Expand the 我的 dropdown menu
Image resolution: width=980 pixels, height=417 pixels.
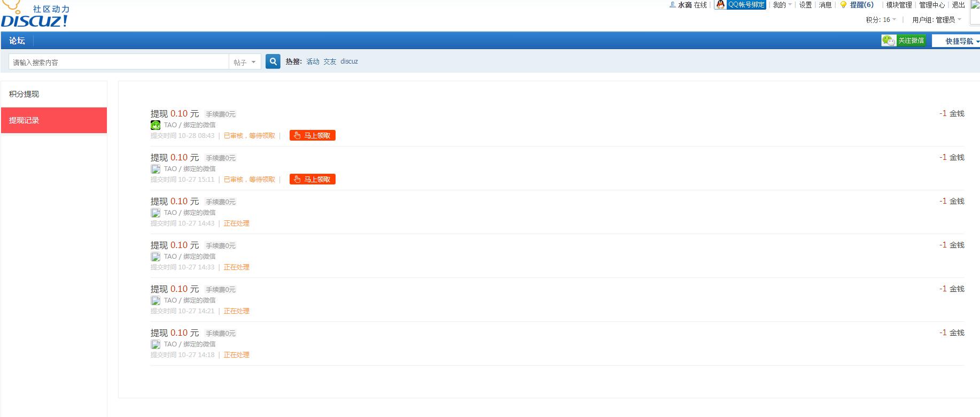(x=782, y=5)
